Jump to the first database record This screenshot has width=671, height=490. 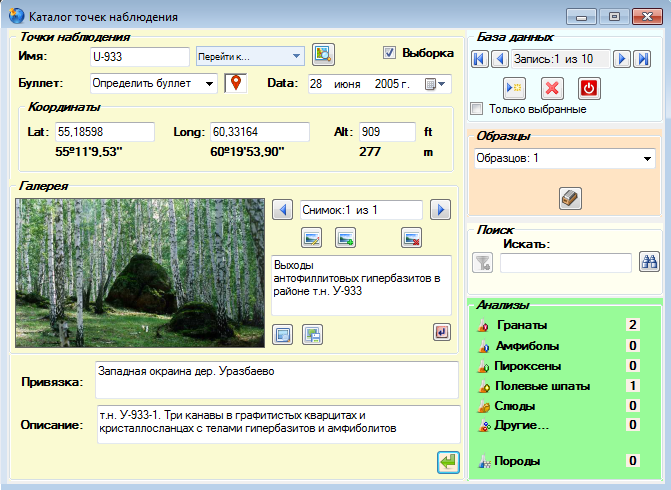(480, 59)
